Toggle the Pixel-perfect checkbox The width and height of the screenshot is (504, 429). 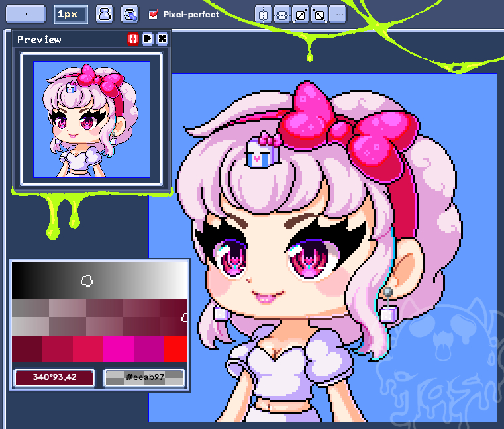click(154, 14)
